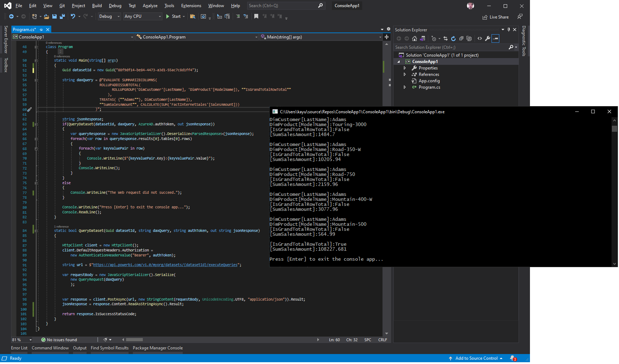Refresh the Solution Explorer
619x364 pixels.
(x=453, y=38)
